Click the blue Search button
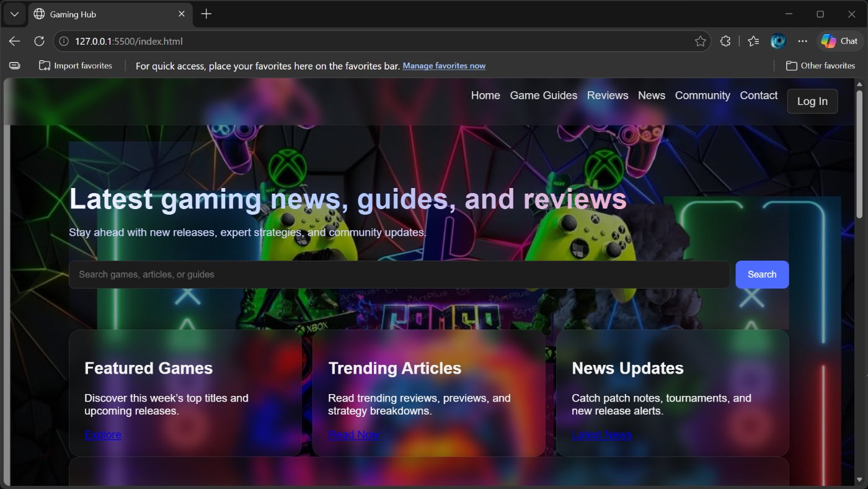This screenshot has width=868, height=489. point(762,274)
